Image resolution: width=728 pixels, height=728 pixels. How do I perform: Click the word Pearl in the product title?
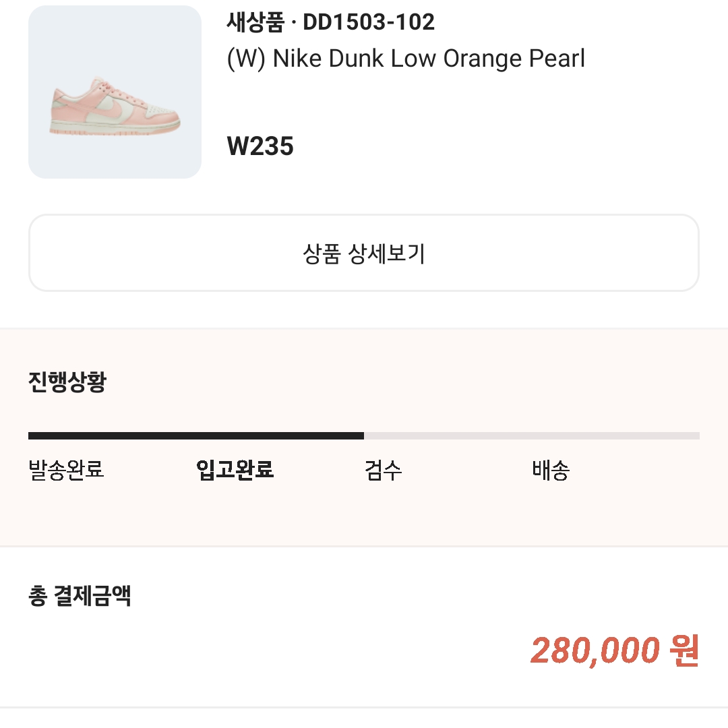pos(557,59)
